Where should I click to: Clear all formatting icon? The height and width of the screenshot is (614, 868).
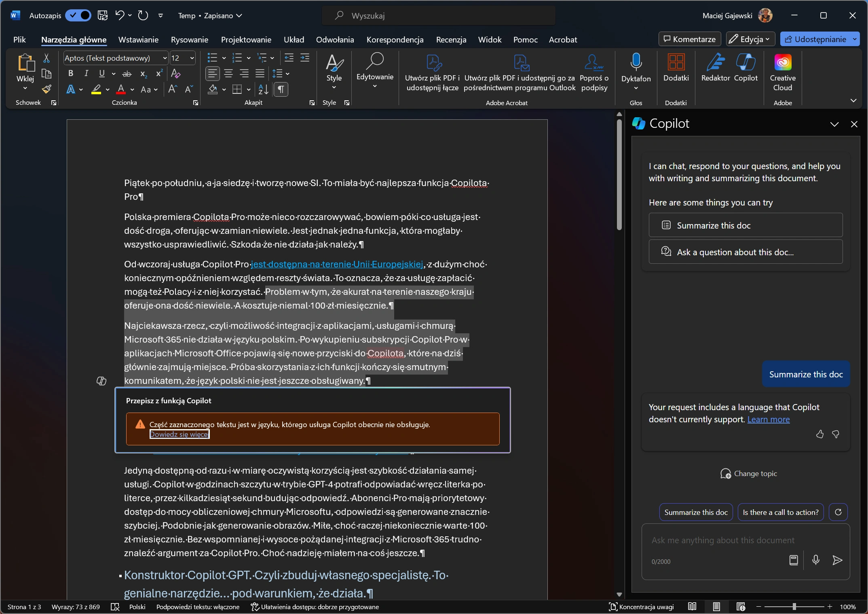tap(175, 74)
